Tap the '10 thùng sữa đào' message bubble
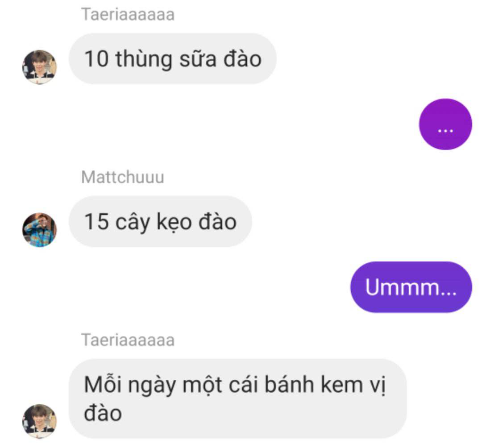 coord(172,59)
